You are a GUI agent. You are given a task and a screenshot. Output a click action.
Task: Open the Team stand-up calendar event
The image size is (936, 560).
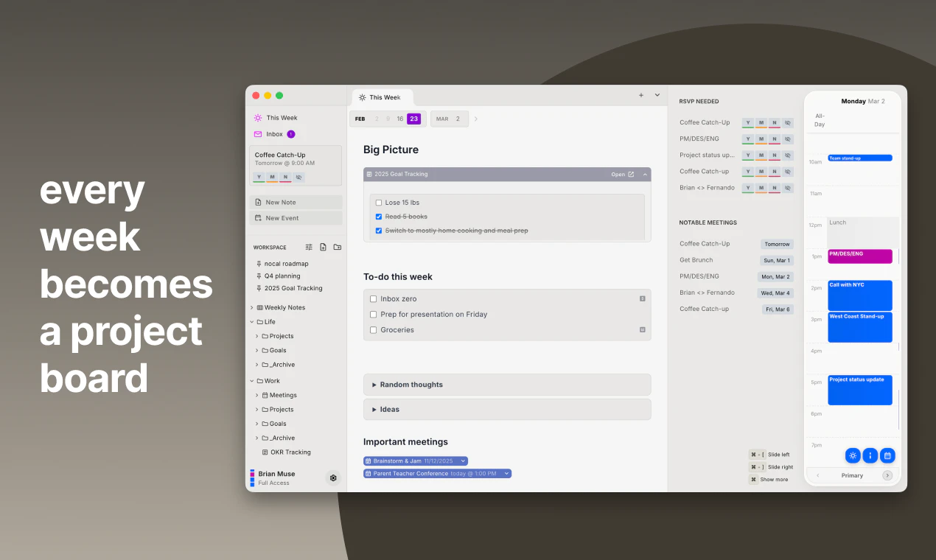(x=859, y=158)
